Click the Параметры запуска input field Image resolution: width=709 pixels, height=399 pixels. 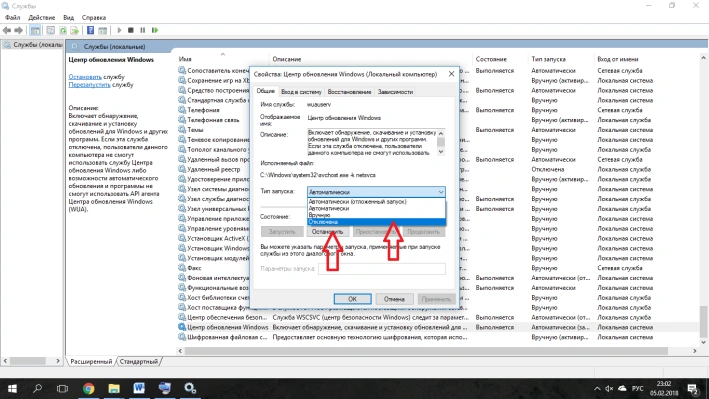382,269
